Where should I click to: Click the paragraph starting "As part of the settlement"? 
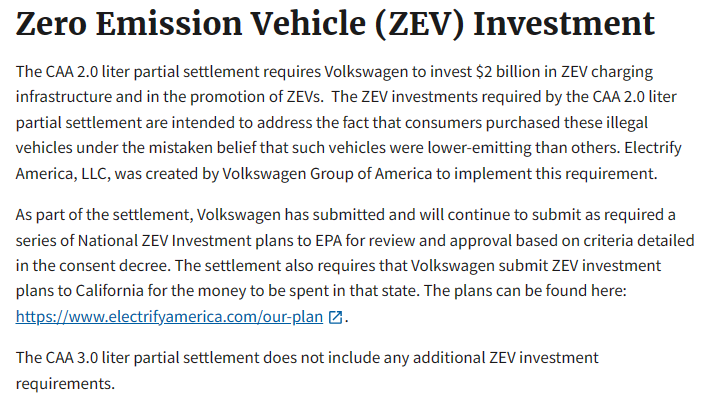[355, 265]
